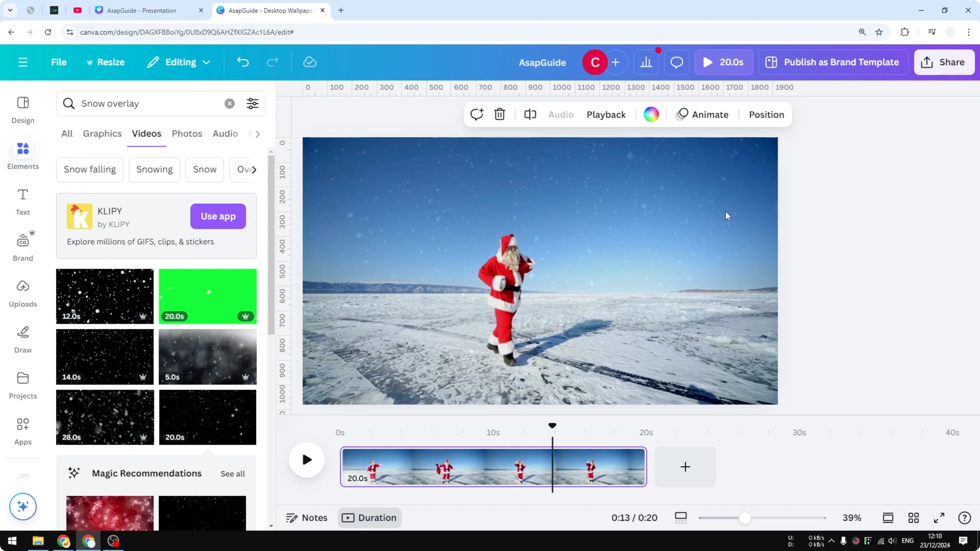Expand the Editing mode dropdown
This screenshot has width=980, height=551.
178,62
